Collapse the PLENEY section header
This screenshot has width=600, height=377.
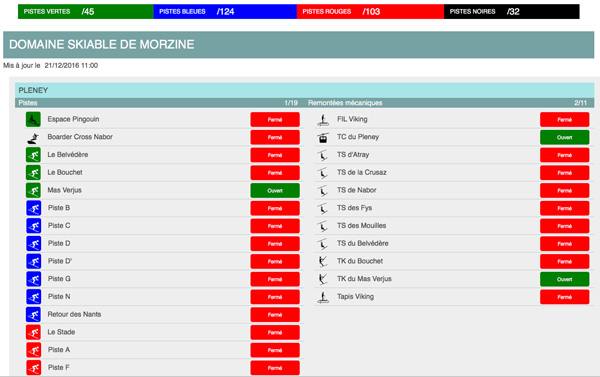point(305,90)
